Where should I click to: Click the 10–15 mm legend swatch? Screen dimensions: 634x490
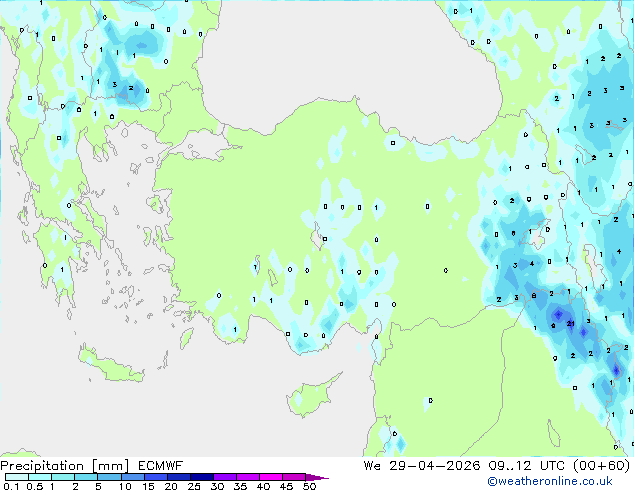tap(132, 477)
